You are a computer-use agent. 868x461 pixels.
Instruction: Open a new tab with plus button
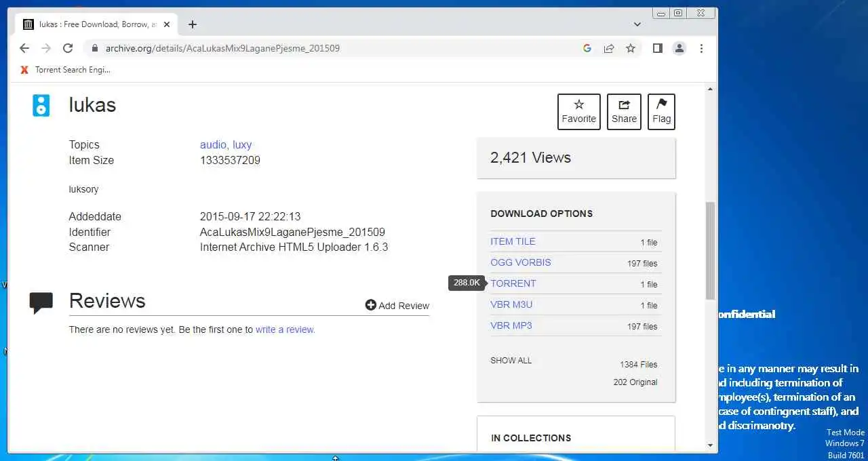click(193, 24)
